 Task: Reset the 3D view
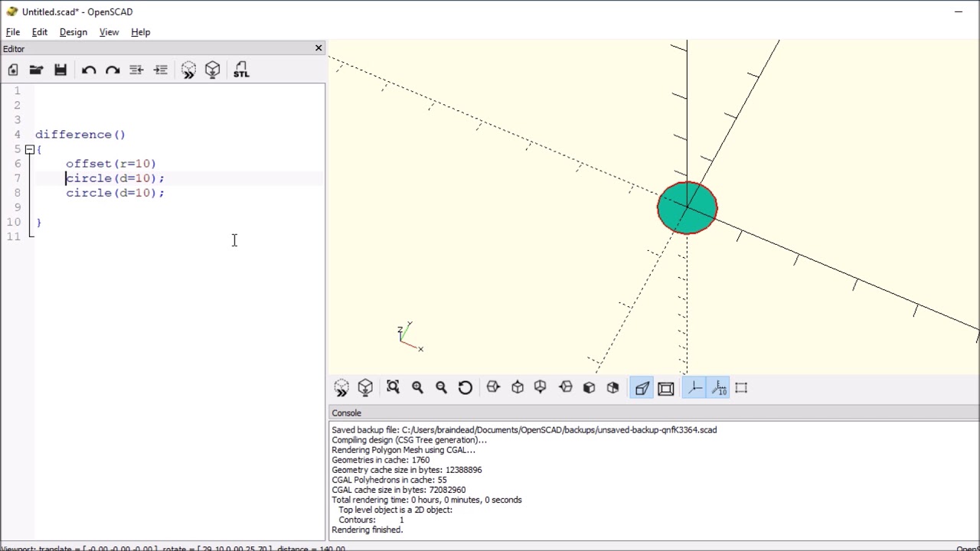pyautogui.click(x=465, y=388)
